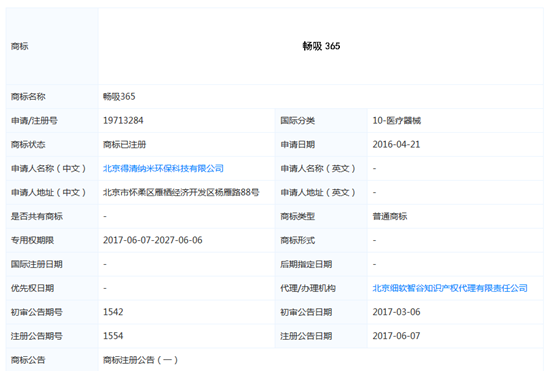Open agency link 北京细软智谷知识产权代理有限责任公司
The image size is (558, 373).
pos(450,288)
